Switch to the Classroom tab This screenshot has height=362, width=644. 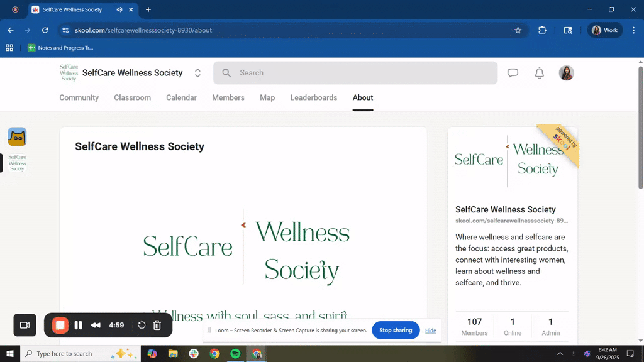pyautogui.click(x=132, y=97)
